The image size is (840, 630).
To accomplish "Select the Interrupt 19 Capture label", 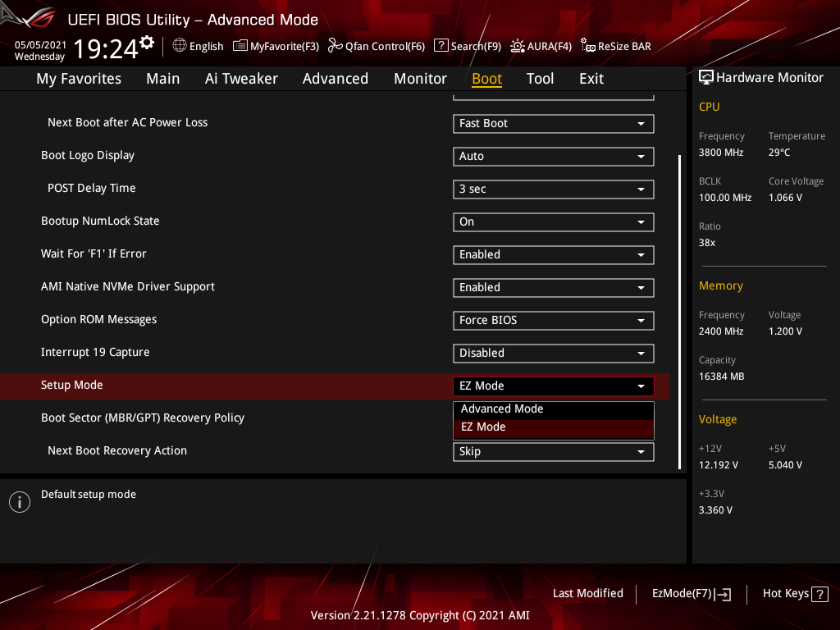I will pos(95,353).
